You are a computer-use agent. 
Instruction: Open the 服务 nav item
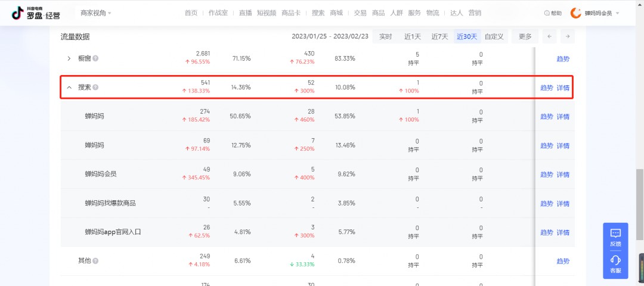[414, 13]
